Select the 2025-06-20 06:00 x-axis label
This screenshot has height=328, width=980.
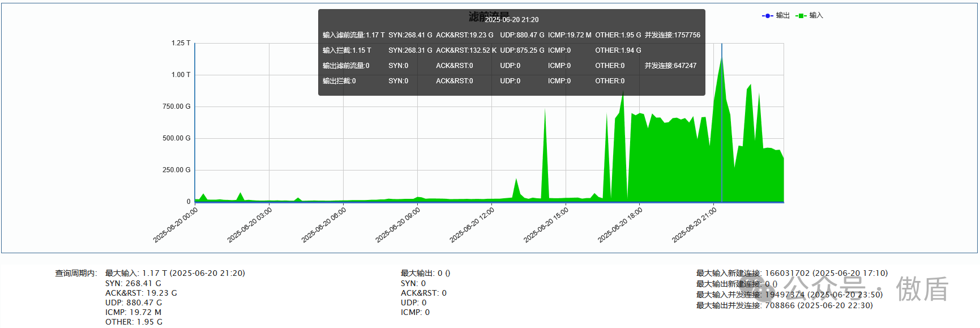point(324,225)
